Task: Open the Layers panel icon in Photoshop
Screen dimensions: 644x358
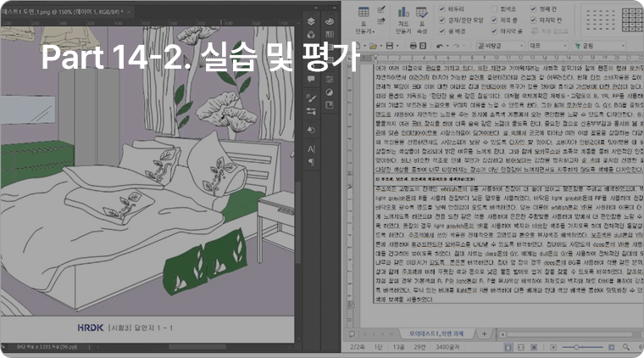Action: (311, 21)
